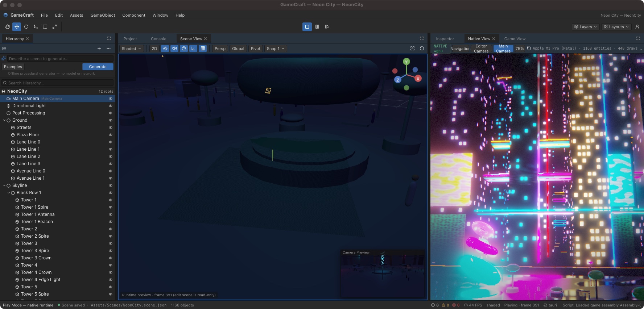644x309 pixels.
Task: Toggle the grid display button
Action: 203,49
